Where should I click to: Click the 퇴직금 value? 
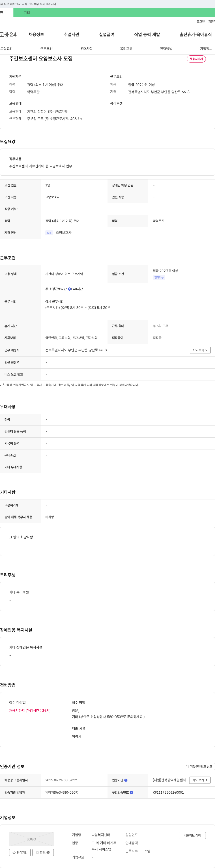157,338
